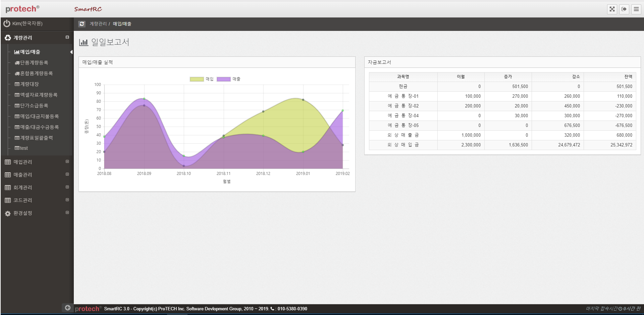This screenshot has width=644, height=315.
Task: Expand the 회계관리 menu section
Action: 67,187
